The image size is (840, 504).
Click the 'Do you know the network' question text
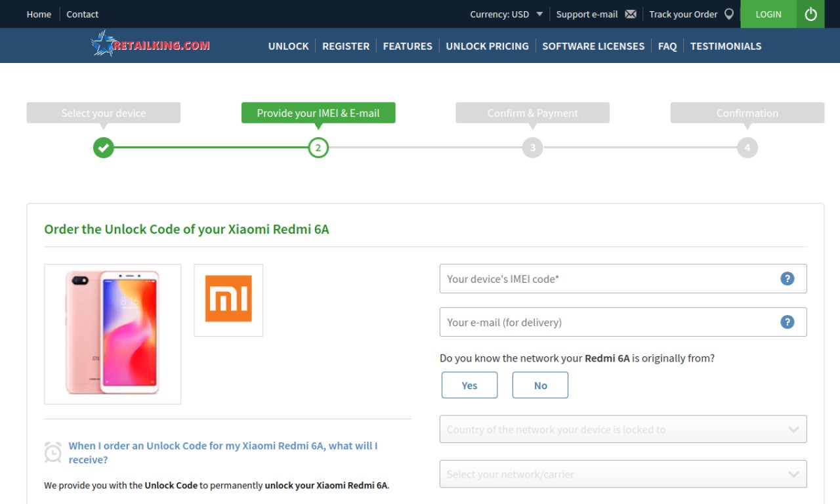577,358
